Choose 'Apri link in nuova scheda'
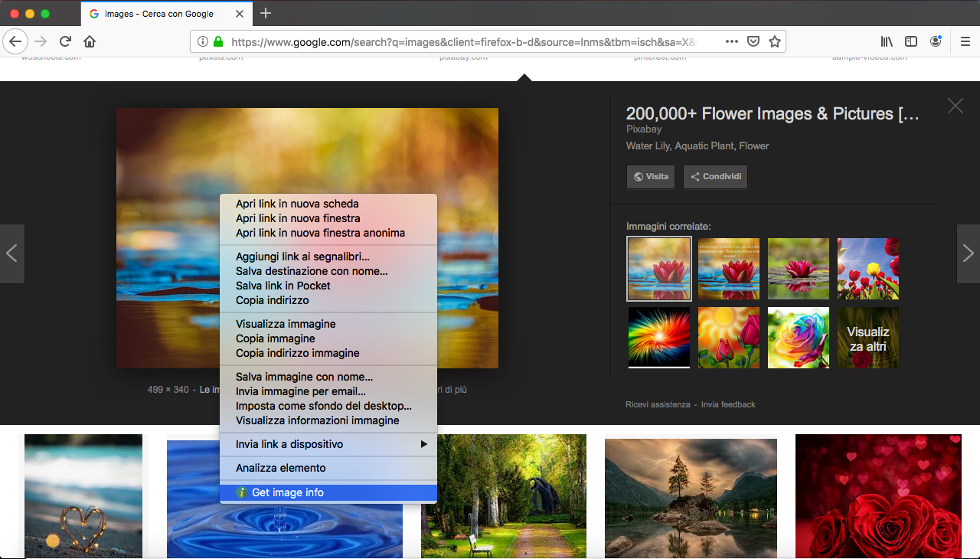The width and height of the screenshot is (980, 559). (x=328, y=204)
